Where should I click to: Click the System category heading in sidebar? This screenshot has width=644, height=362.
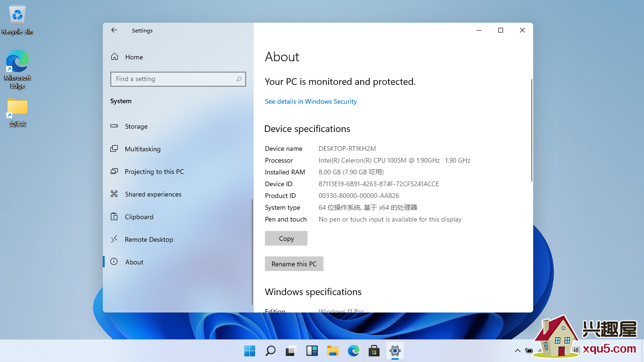[x=121, y=101]
